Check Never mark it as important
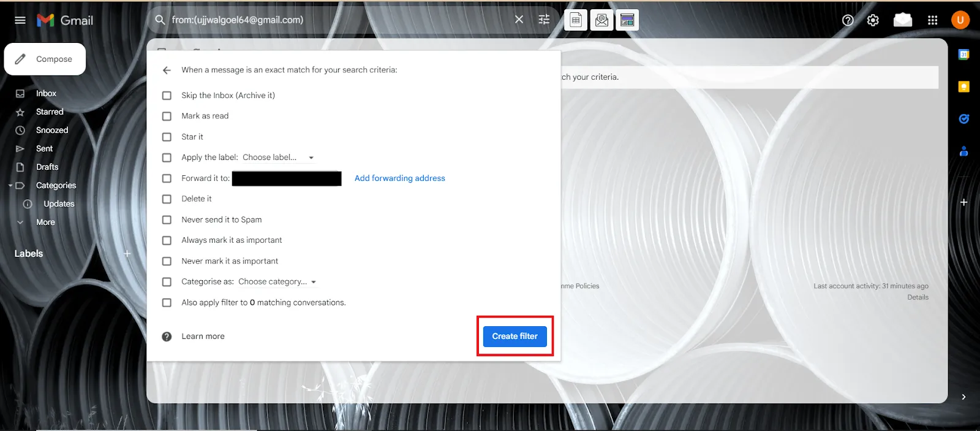The width and height of the screenshot is (980, 431). [x=167, y=261]
